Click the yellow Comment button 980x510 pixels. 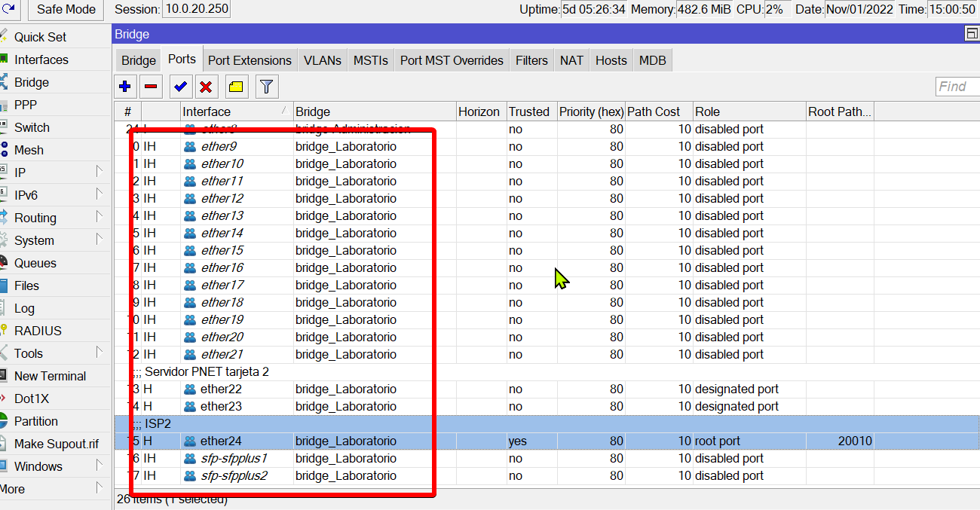click(x=236, y=87)
